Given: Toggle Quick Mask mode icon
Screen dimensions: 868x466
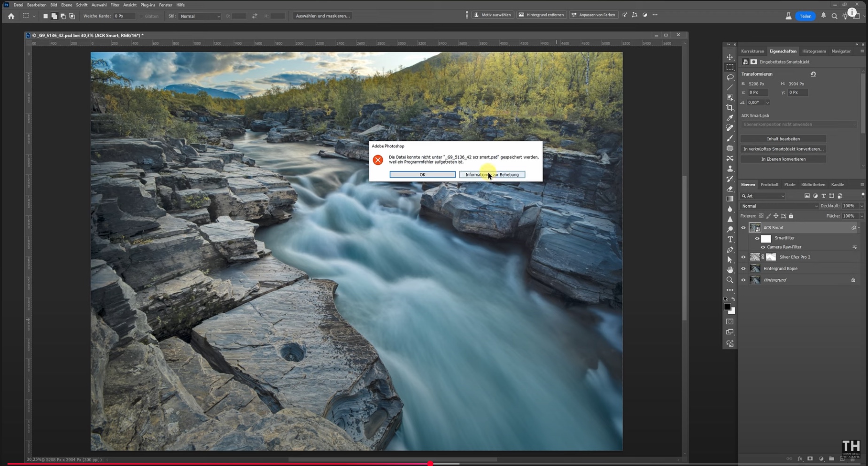Looking at the screenshot, I should tap(730, 322).
